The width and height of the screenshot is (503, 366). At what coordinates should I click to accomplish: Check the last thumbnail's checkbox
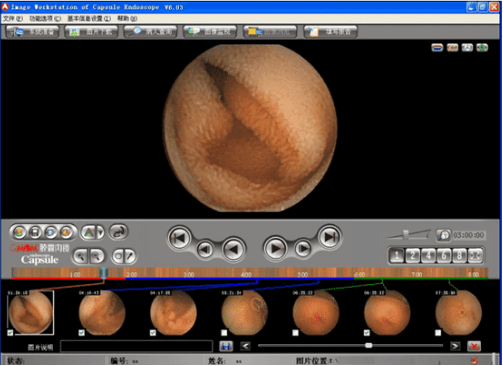pos(438,332)
